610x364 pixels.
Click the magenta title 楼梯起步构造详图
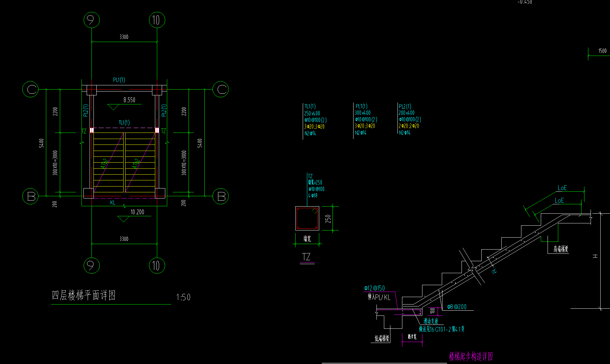[471, 357]
